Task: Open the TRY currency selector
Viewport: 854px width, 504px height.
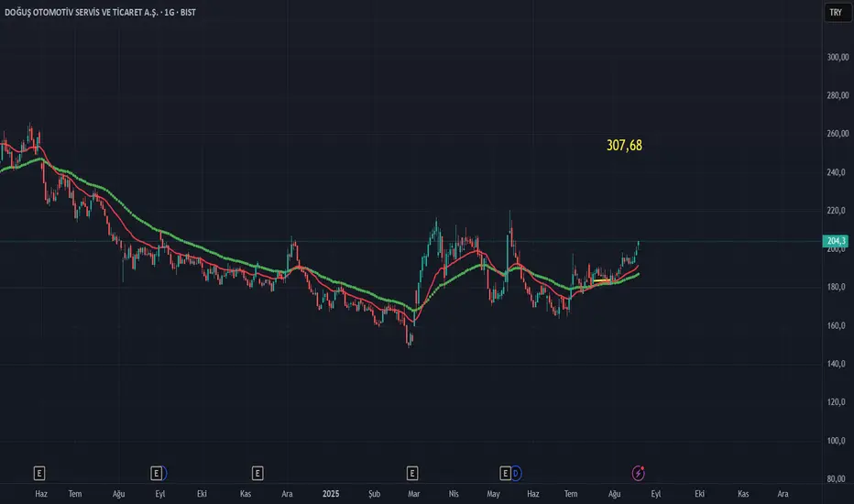Action: (835, 12)
